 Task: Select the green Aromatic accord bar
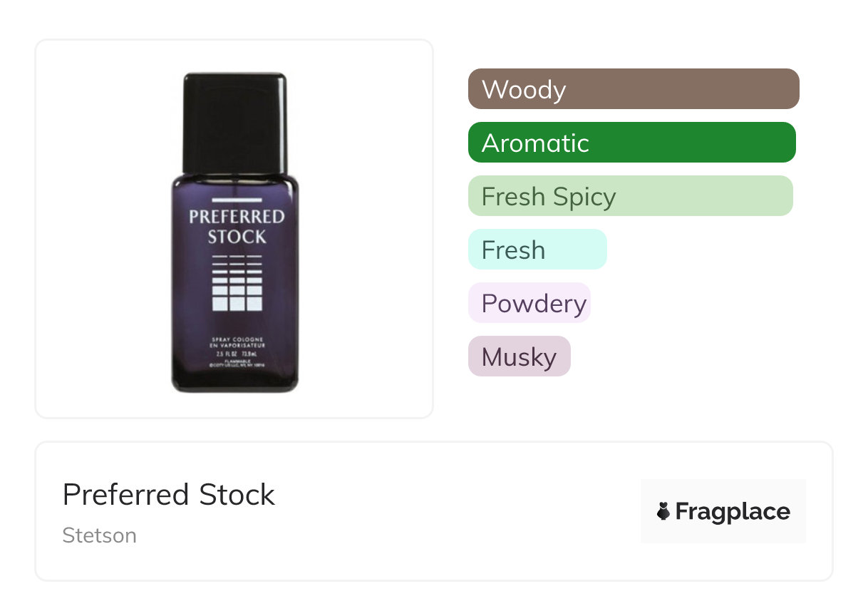click(631, 143)
